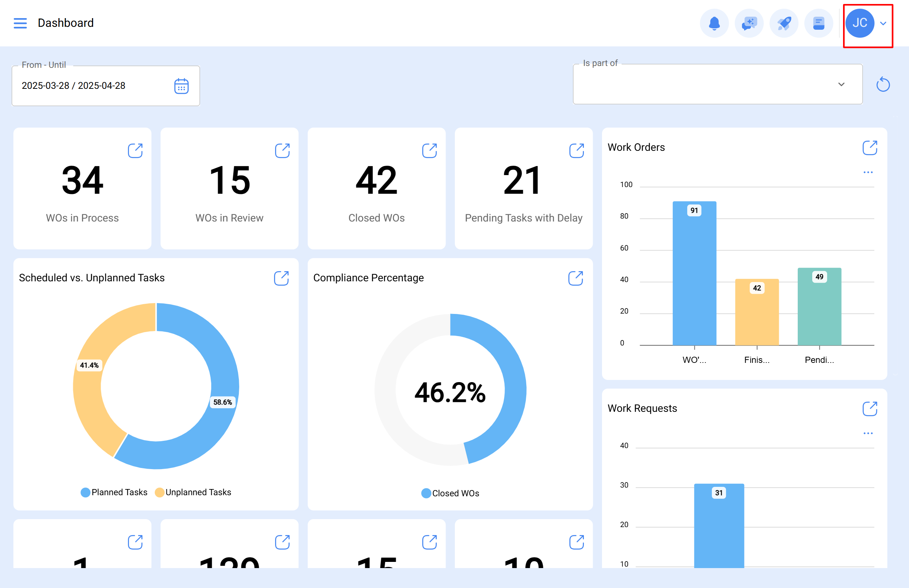The width and height of the screenshot is (909, 588).
Task: Click the rocket onboarding icon
Action: (784, 23)
